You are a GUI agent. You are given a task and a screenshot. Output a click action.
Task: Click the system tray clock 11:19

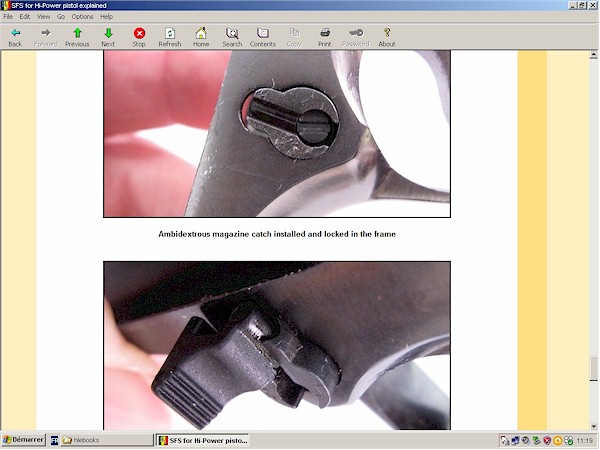[x=584, y=440]
